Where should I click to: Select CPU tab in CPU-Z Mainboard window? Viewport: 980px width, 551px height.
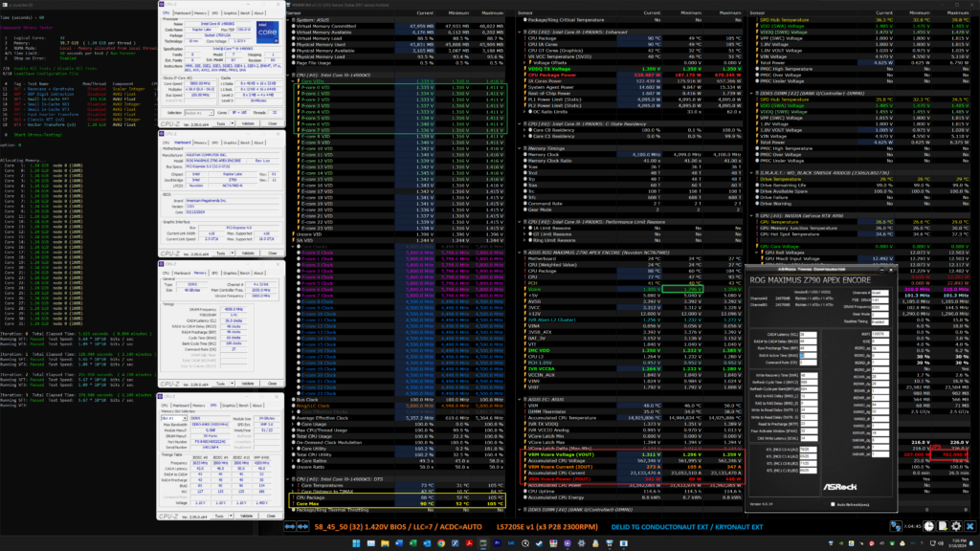point(167,143)
